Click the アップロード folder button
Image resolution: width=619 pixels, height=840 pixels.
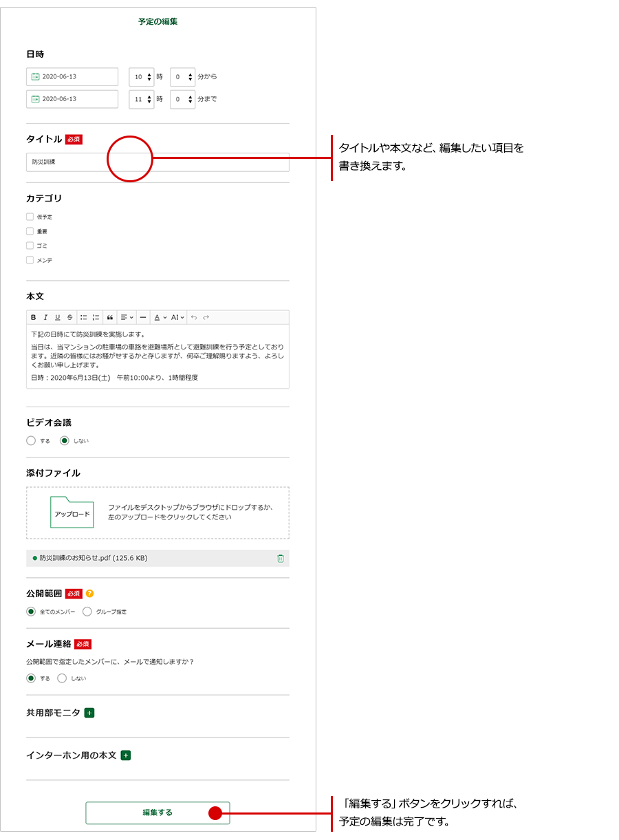pos(72,513)
